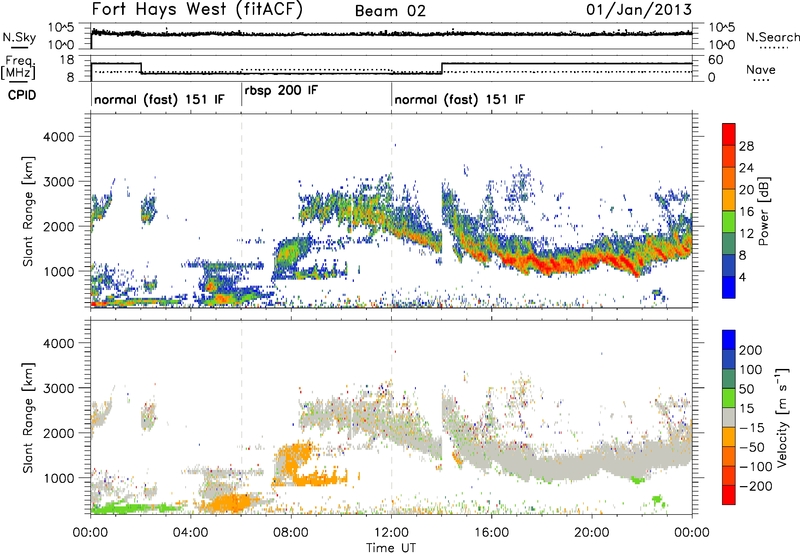The height and width of the screenshot is (554, 800).
Task: Click the first 'normal (fast) 151 IF' label
Action: coord(159,99)
